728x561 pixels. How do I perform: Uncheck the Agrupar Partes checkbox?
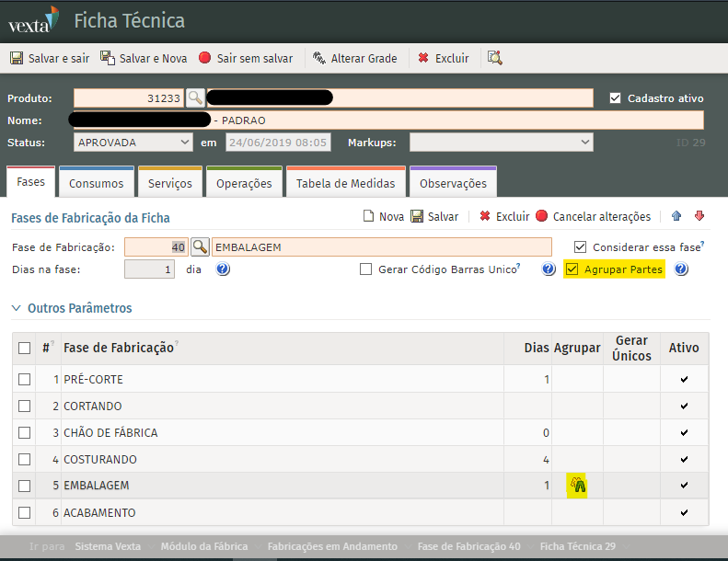[572, 269]
